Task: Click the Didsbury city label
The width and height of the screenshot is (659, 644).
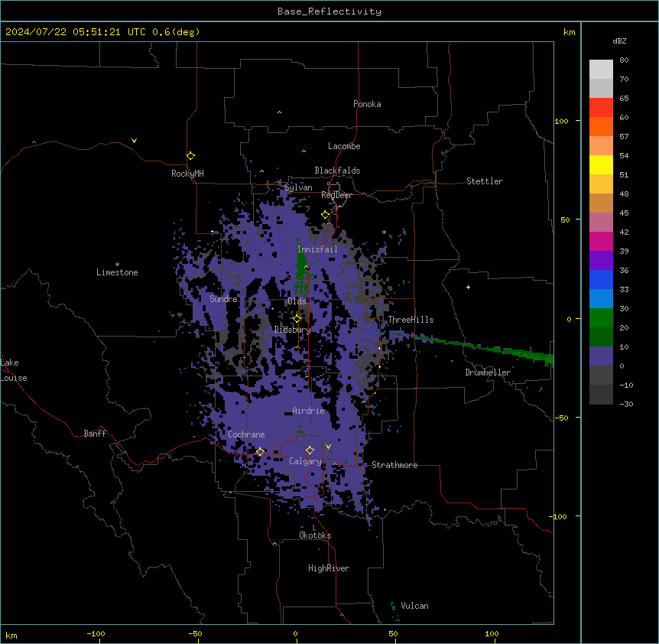Action: pos(293,330)
